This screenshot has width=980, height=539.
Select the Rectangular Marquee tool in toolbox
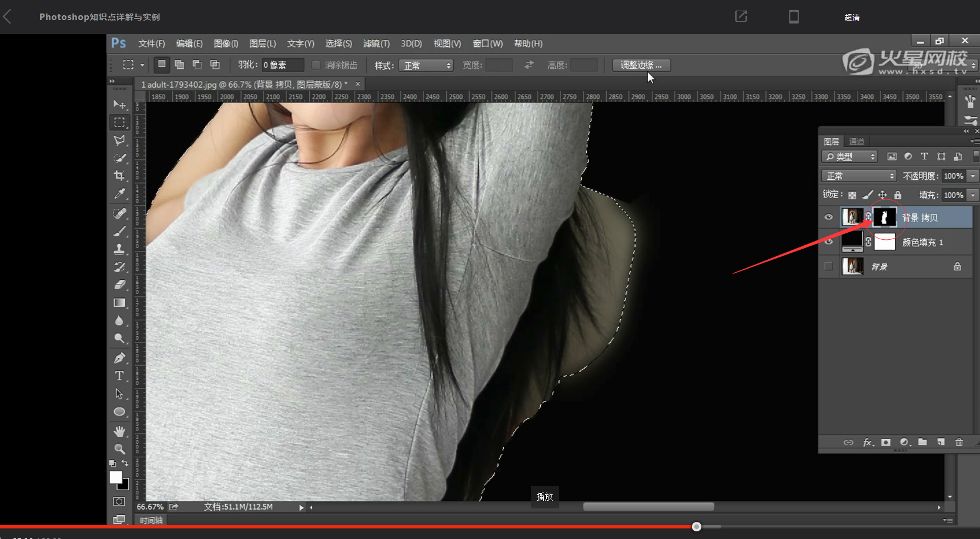(x=119, y=122)
